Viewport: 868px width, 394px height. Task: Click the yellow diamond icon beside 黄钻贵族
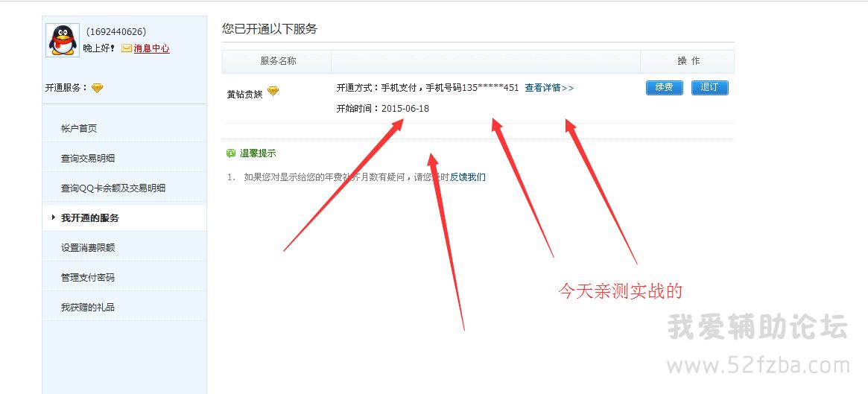(x=273, y=92)
